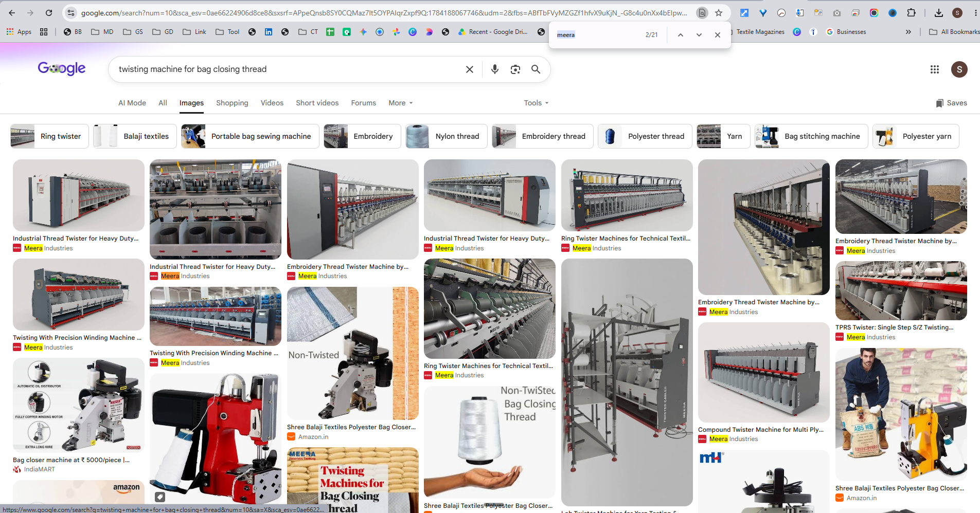This screenshot has width=980, height=513.
Task: Switch to AI Mode tab
Action: (132, 103)
